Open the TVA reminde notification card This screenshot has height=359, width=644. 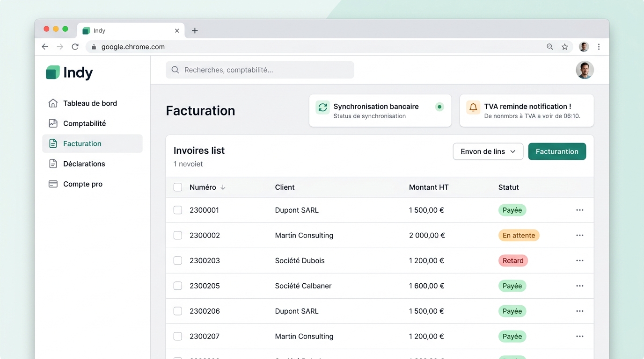pyautogui.click(x=527, y=111)
